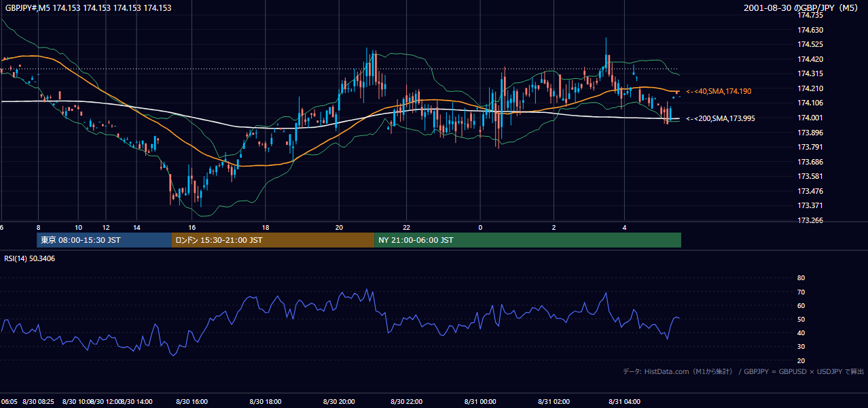Click price axis value 174.001

click(x=810, y=118)
